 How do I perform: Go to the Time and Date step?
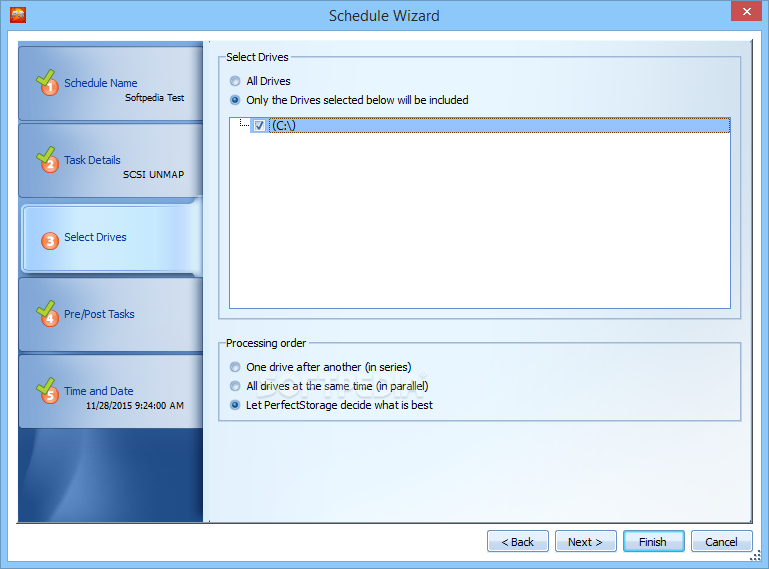click(111, 392)
